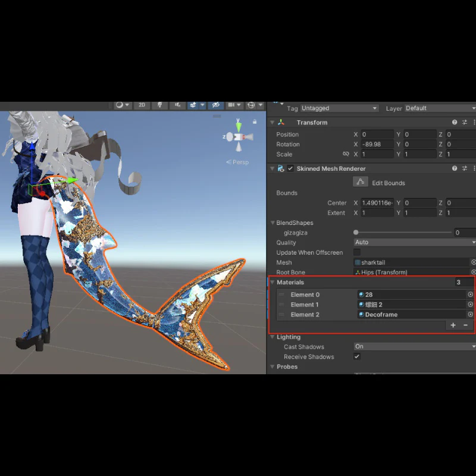Image resolution: width=476 pixels, height=476 pixels.
Task: Edit Position X field
Action: (377, 134)
